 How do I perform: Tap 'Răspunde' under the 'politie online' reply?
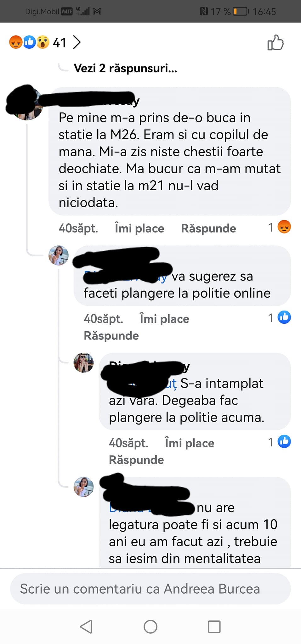click(x=111, y=335)
